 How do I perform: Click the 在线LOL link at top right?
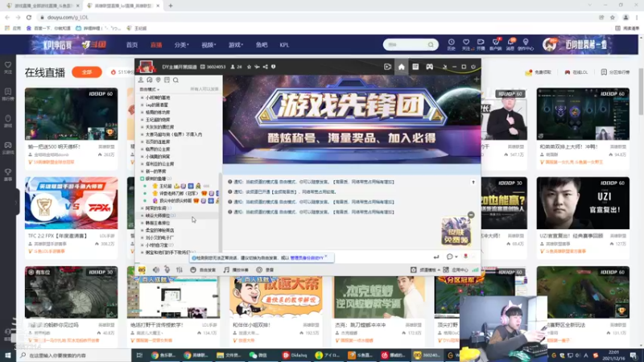576,72
